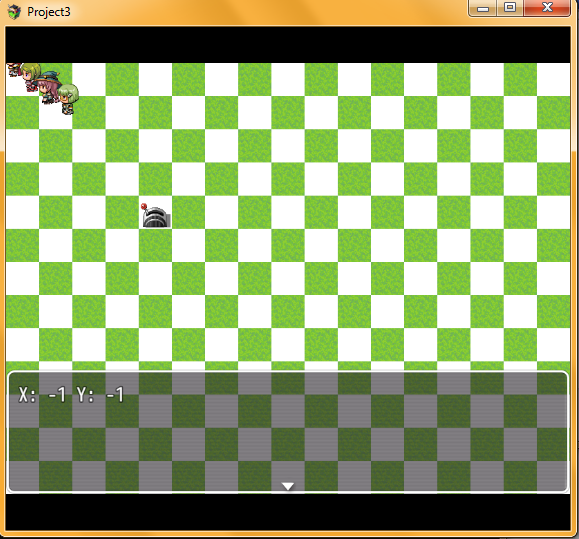
Task: Click the black letterbox bar below message box
Action: tap(288, 512)
